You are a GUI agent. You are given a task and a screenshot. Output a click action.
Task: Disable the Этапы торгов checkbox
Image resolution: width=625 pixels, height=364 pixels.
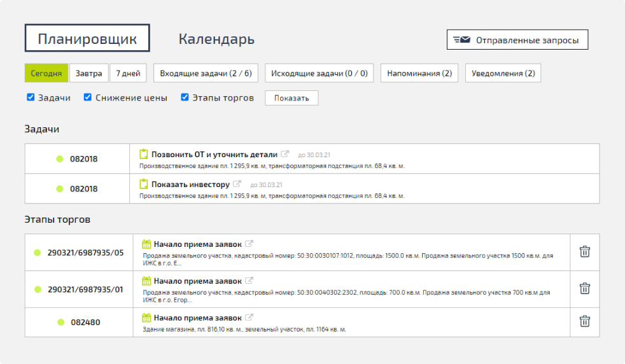(x=185, y=97)
